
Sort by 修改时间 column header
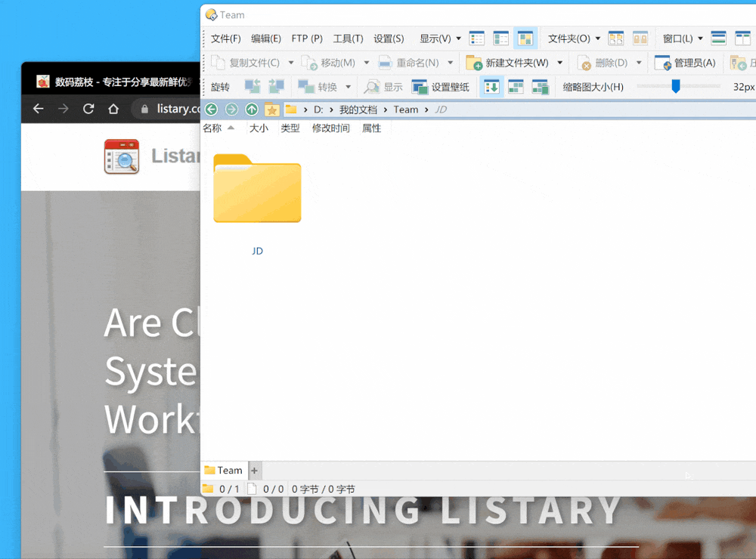[331, 128]
